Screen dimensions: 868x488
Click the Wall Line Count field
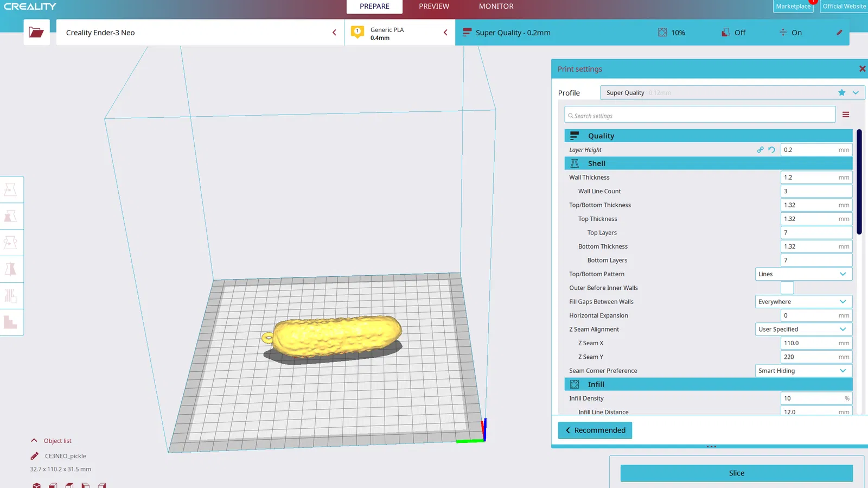(816, 191)
